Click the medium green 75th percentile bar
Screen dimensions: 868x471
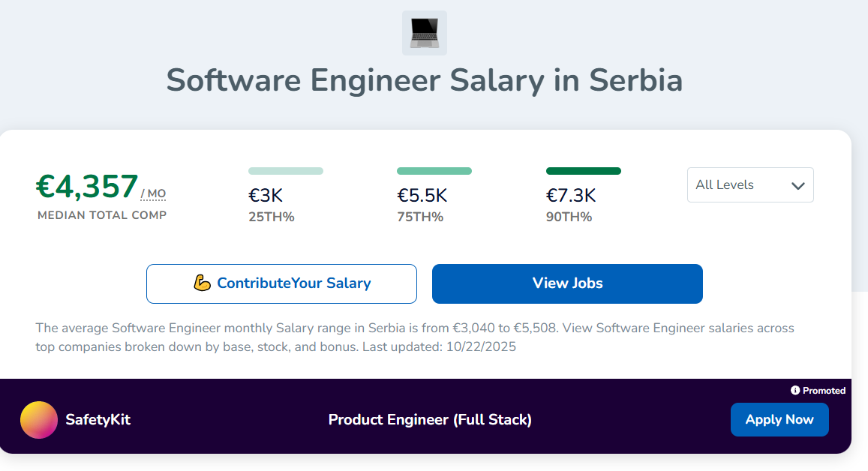point(434,171)
